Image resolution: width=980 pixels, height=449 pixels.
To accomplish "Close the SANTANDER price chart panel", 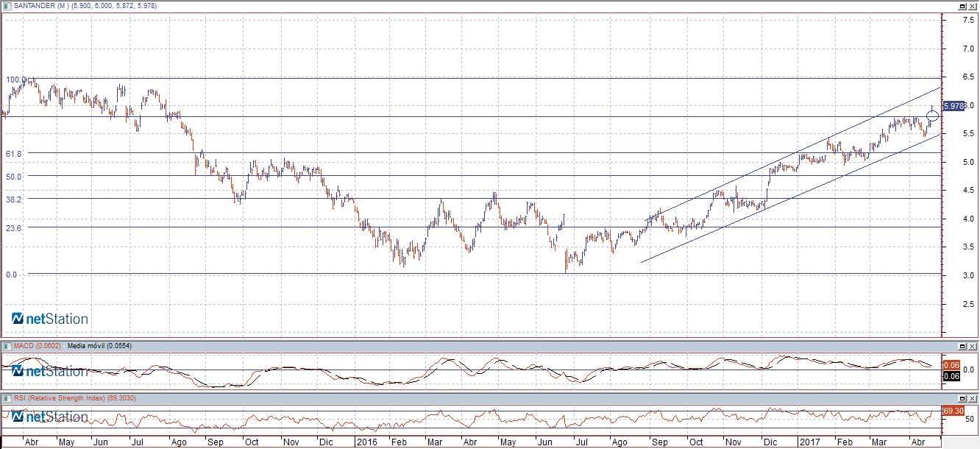I will (x=972, y=6).
